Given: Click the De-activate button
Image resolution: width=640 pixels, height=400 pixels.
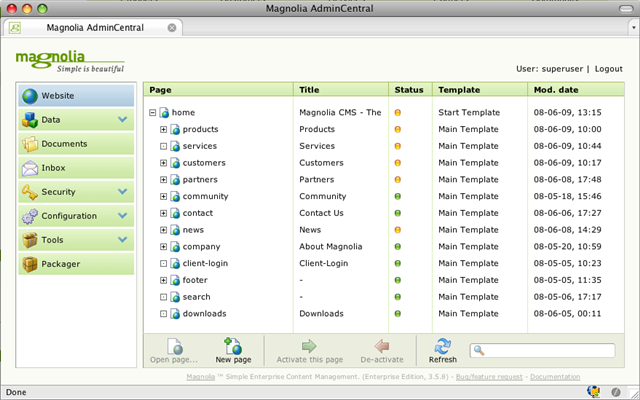Looking at the screenshot, I should [382, 351].
